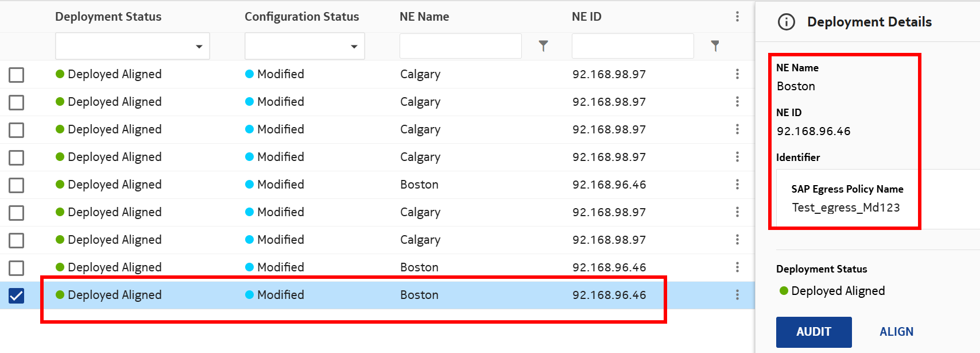Sort by the Deployment Status column header

[x=108, y=17]
